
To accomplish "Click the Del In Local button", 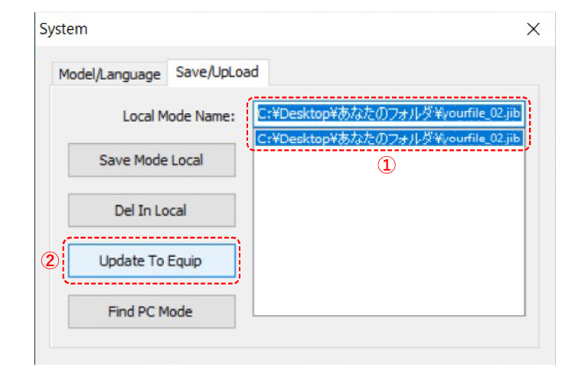I will [x=152, y=210].
